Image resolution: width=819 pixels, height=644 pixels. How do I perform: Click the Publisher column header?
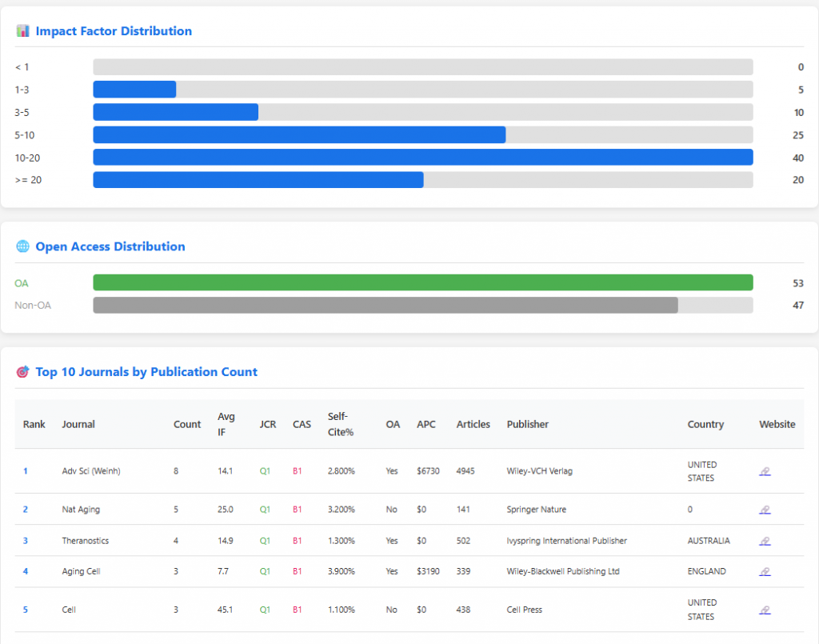528,424
